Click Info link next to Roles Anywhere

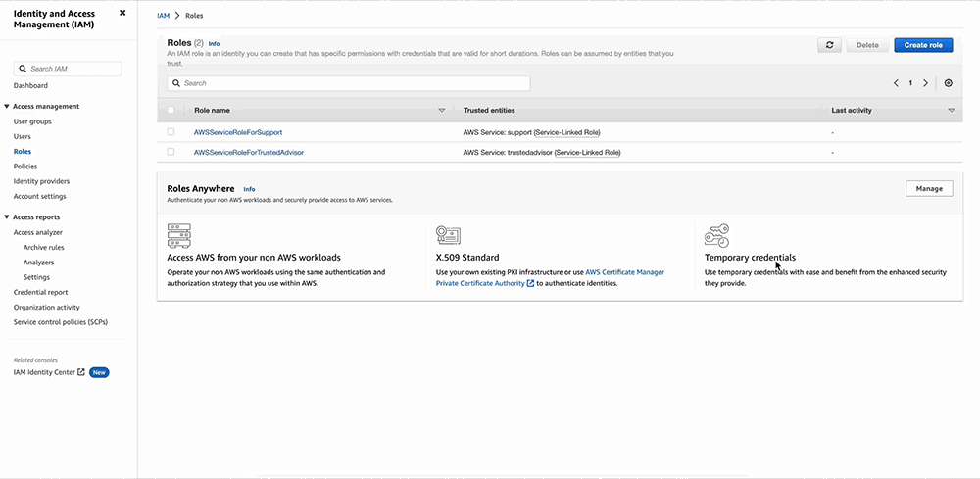pos(249,189)
